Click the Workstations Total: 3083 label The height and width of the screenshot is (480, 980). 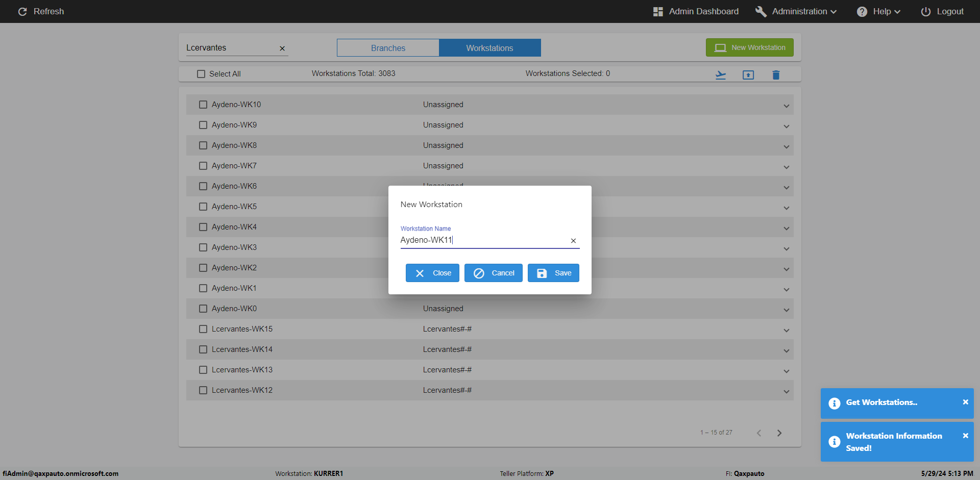[354, 73]
